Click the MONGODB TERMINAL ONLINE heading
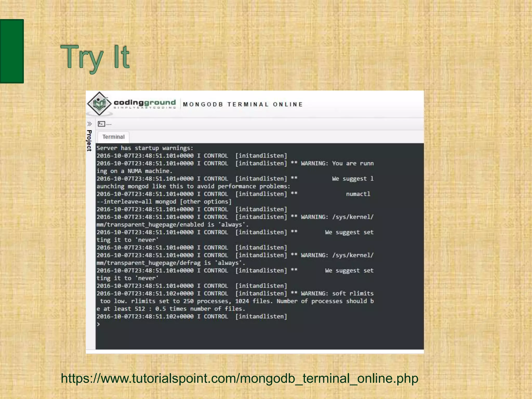This screenshot has width=532, height=399. [243, 104]
